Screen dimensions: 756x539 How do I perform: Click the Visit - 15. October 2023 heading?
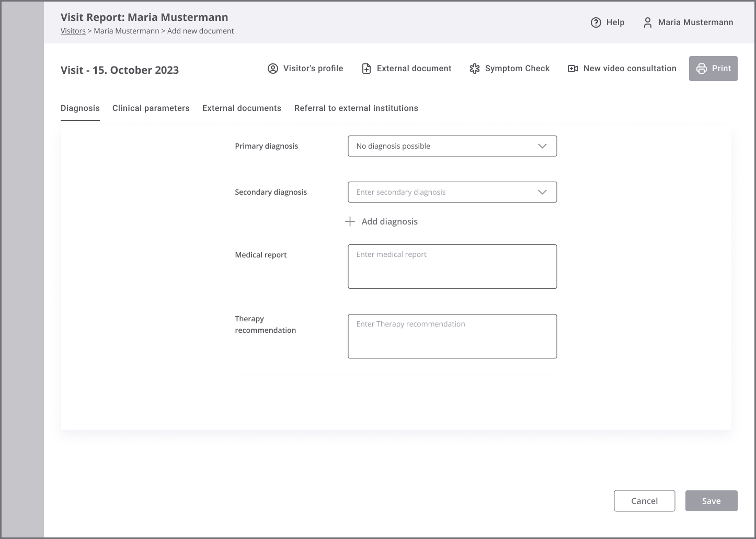pos(120,70)
